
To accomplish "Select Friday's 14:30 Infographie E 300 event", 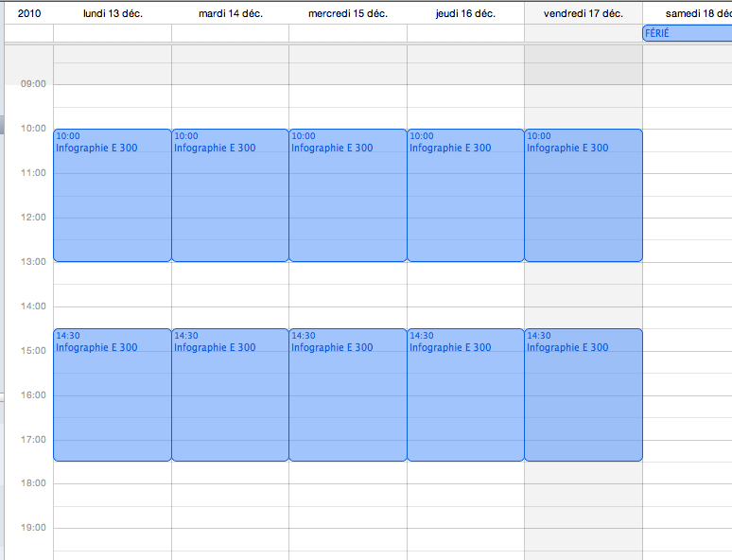I will tap(583, 394).
